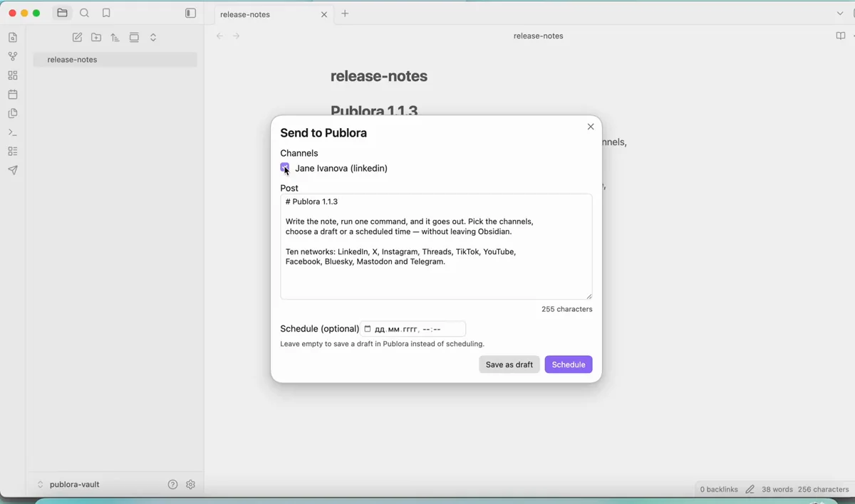Open Obsidian settings gear icon
This screenshot has width=855, height=504.
coord(191,485)
